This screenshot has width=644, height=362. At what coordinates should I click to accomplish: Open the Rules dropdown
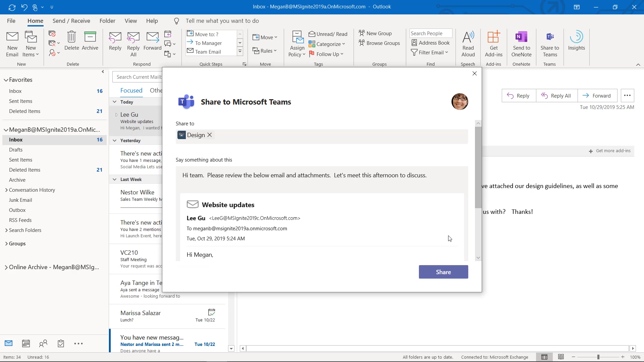tap(264, 51)
